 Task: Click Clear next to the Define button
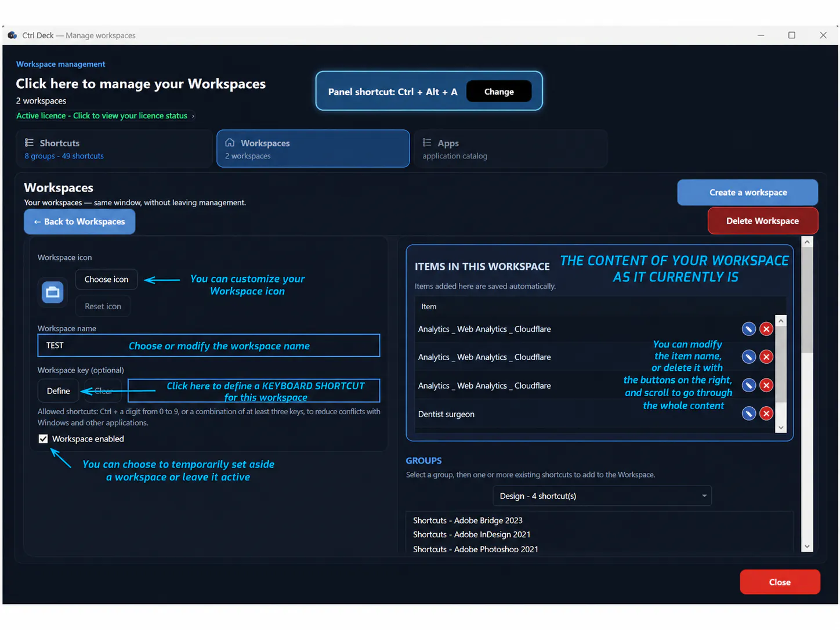click(104, 391)
